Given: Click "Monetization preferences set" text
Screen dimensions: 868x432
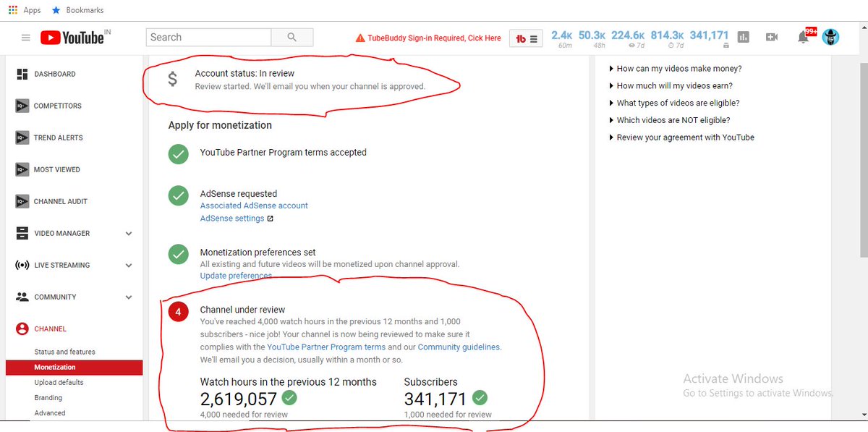Looking at the screenshot, I should click(258, 253).
